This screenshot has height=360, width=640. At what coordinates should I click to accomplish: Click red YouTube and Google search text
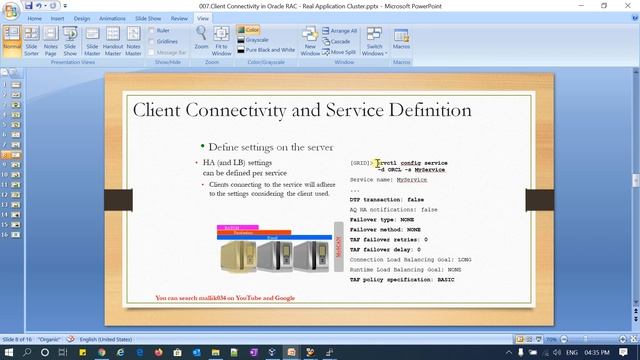225,298
